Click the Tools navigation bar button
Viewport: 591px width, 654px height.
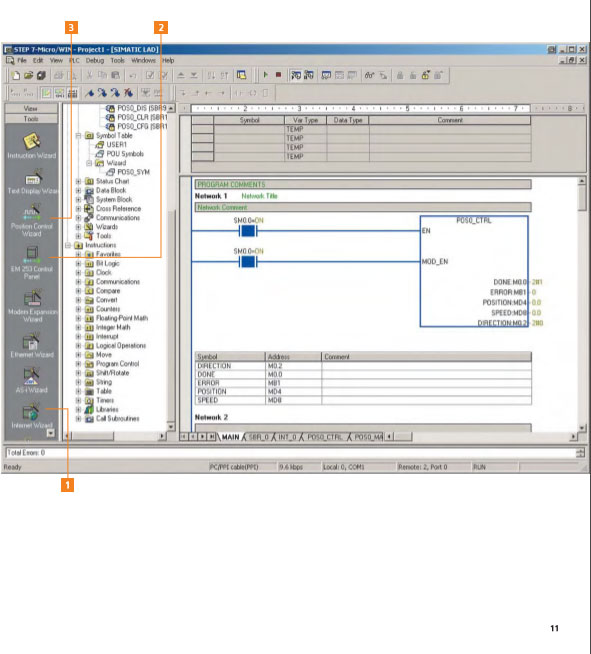[31, 118]
